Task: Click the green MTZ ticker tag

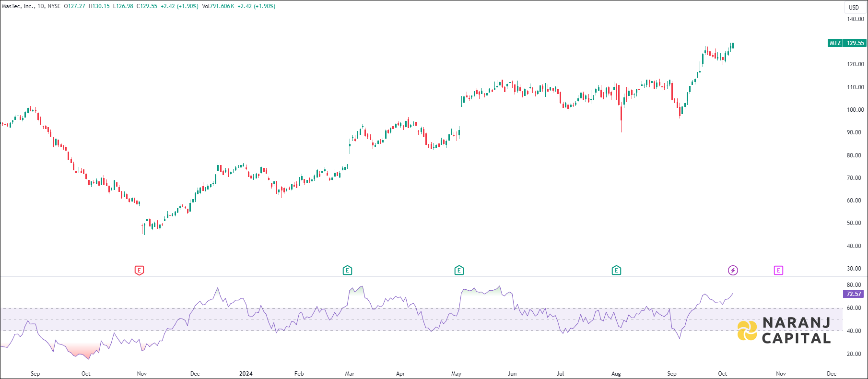Action: pyautogui.click(x=835, y=43)
